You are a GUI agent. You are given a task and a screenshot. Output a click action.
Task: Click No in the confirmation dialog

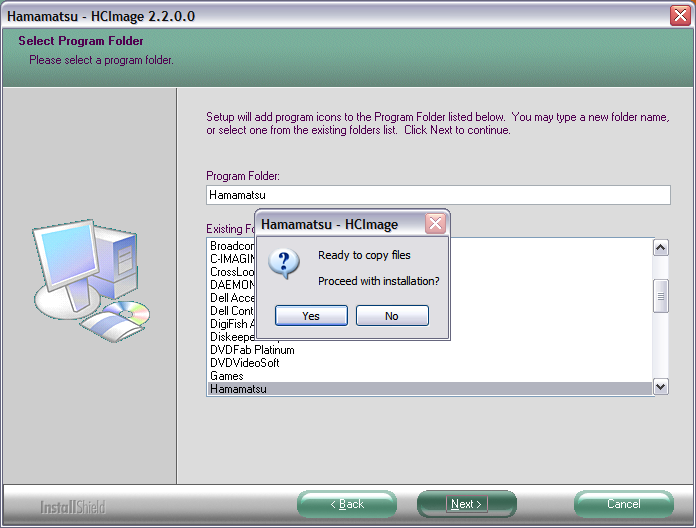coord(392,315)
